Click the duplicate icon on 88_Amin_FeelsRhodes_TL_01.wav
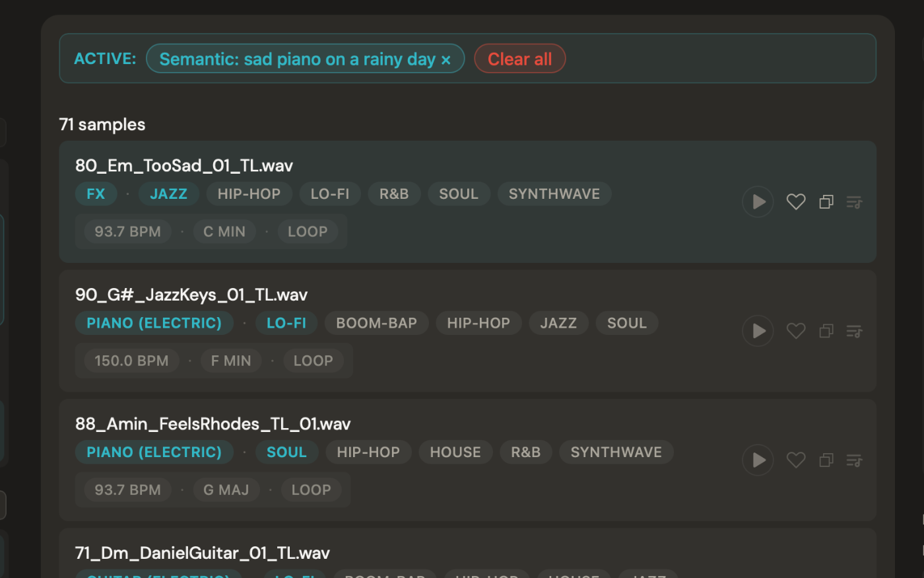The width and height of the screenshot is (924, 578). [826, 460]
